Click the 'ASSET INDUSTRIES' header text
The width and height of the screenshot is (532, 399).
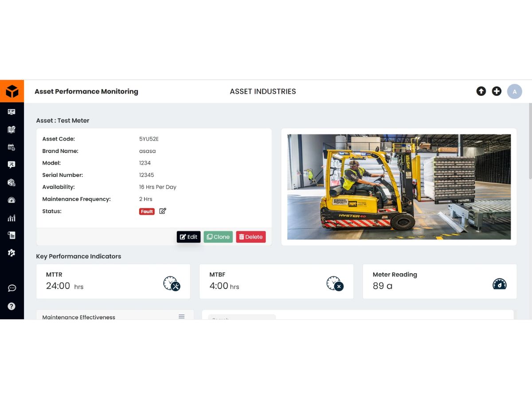(263, 91)
